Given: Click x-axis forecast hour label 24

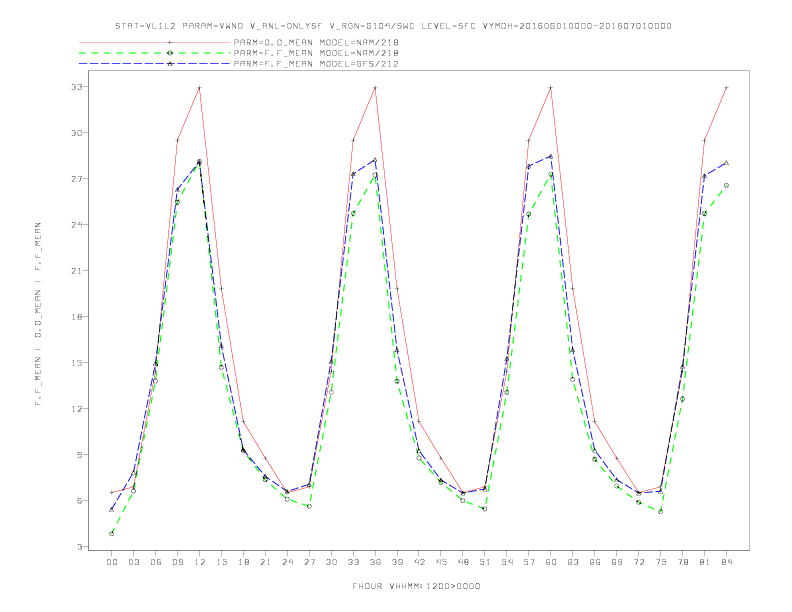Looking at the screenshot, I should click(287, 562).
